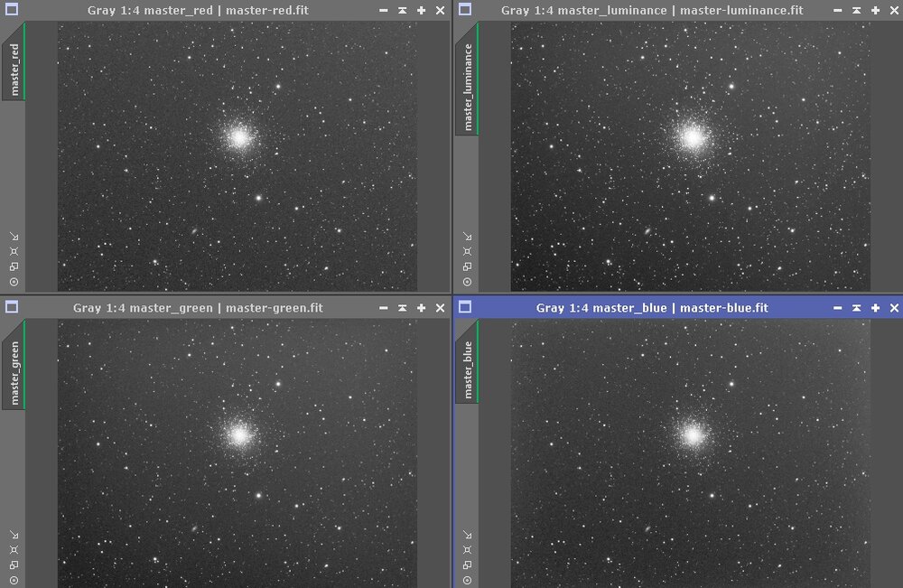Click the zoom-to-fit icon in master_red window

coord(14,251)
